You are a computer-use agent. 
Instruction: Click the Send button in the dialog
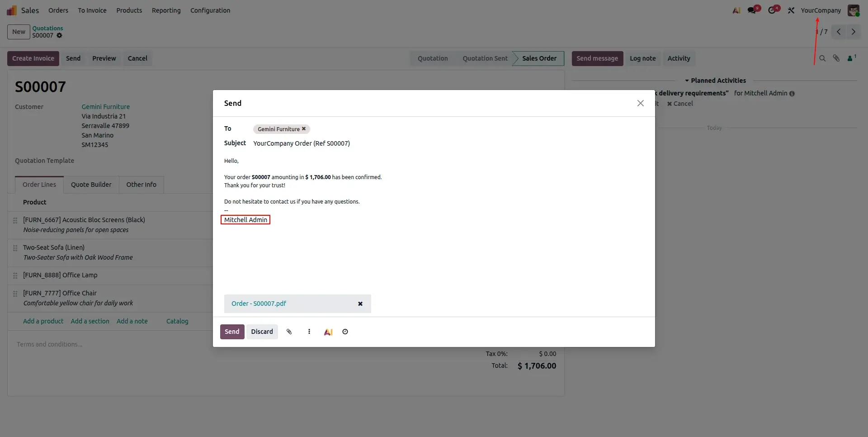click(232, 332)
